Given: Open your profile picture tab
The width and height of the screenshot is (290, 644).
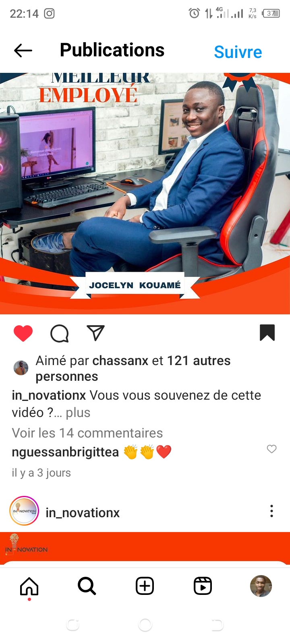Looking at the screenshot, I should 261,586.
